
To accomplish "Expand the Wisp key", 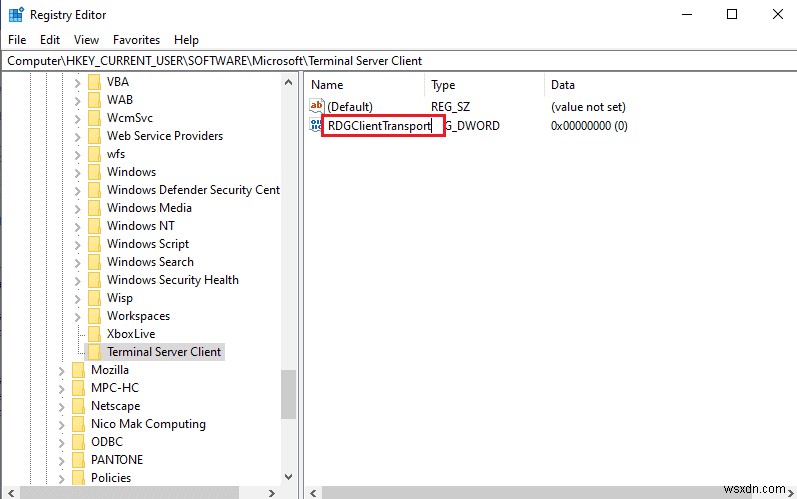I will click(77, 298).
